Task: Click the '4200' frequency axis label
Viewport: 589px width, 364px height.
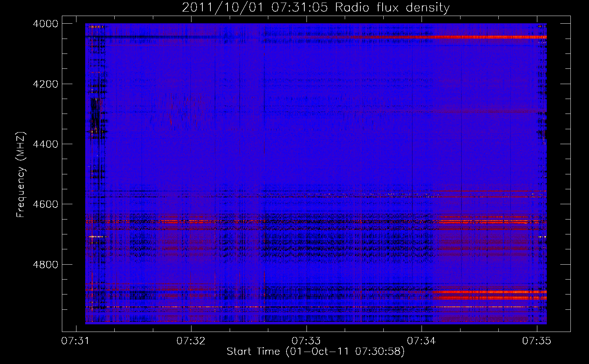Action: (46, 84)
